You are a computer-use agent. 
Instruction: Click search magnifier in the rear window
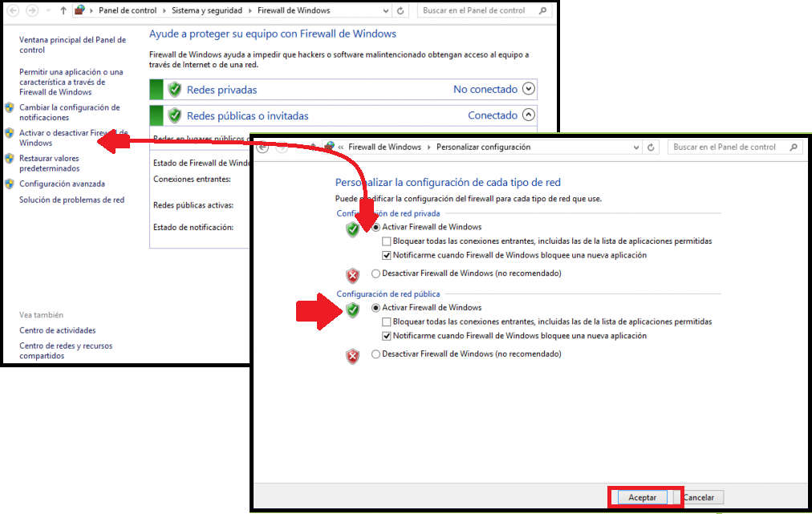point(542,10)
